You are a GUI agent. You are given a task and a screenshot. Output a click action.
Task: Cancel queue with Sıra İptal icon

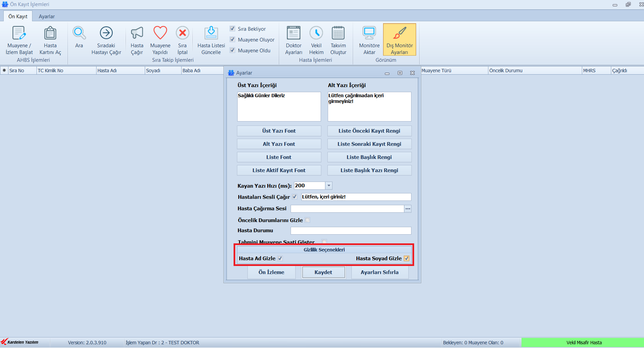[x=182, y=33]
